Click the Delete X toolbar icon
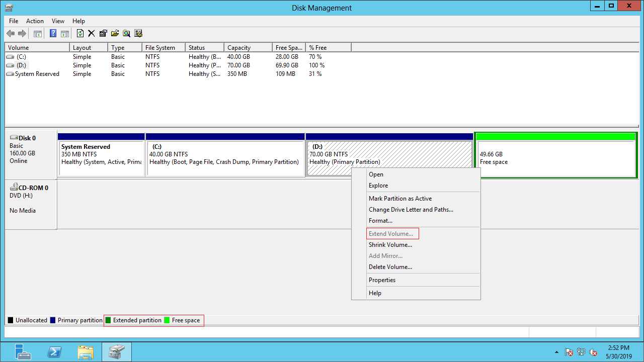Image resolution: width=644 pixels, height=362 pixels. click(92, 34)
